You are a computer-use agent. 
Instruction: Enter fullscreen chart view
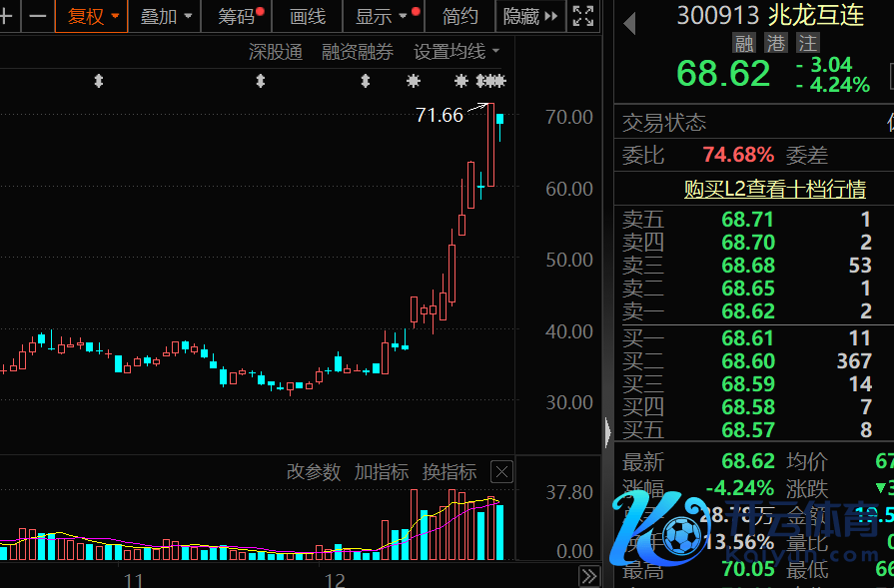pyautogui.click(x=582, y=16)
